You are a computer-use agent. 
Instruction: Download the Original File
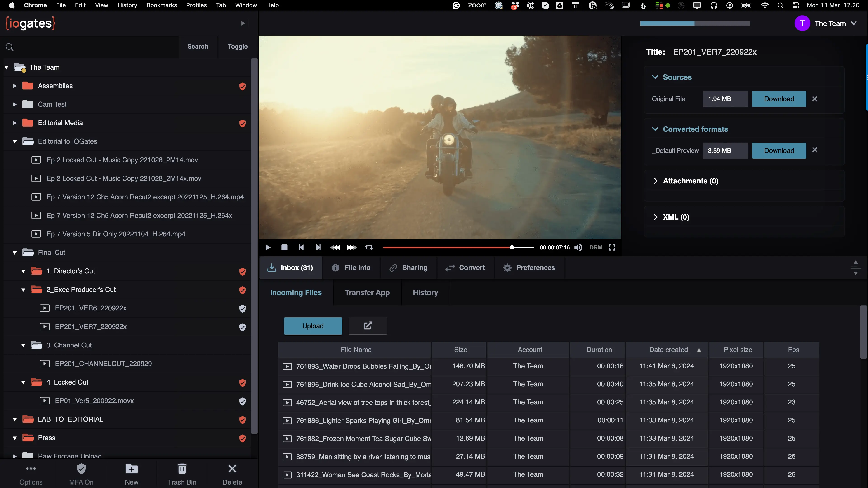pyautogui.click(x=779, y=99)
